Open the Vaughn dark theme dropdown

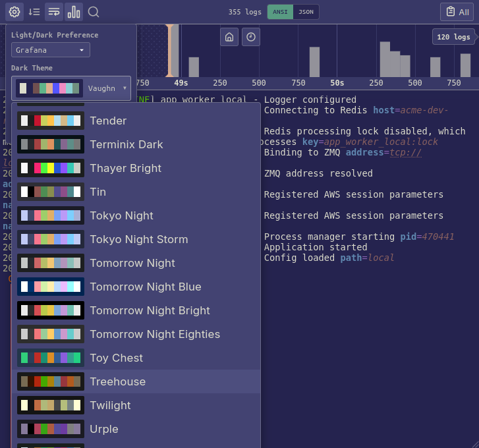(x=71, y=88)
